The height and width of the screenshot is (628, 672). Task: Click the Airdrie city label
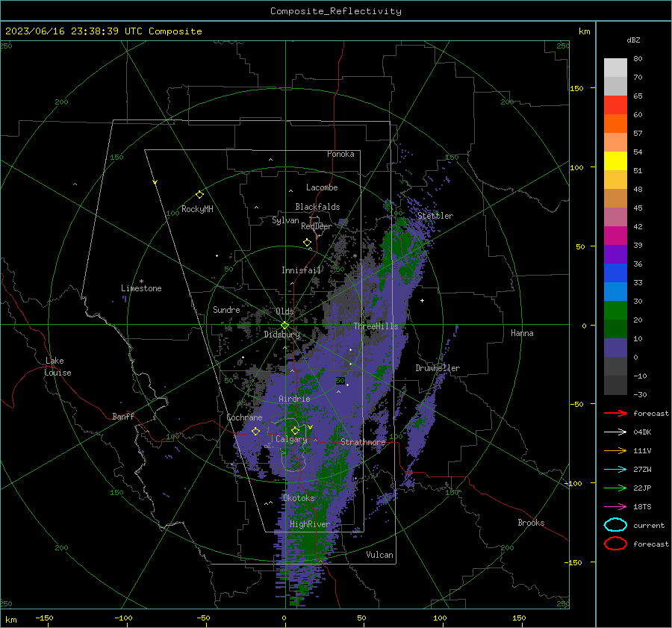click(294, 399)
